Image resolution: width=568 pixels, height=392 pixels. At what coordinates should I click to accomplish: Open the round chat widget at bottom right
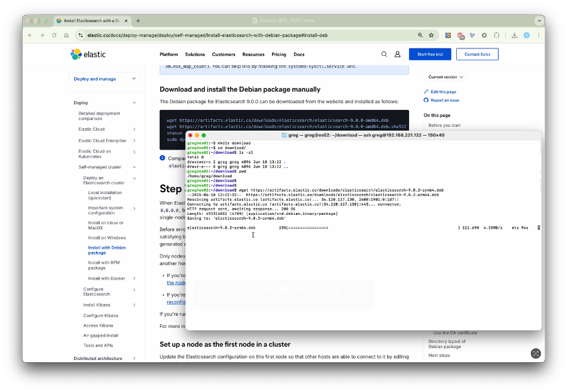tap(536, 353)
